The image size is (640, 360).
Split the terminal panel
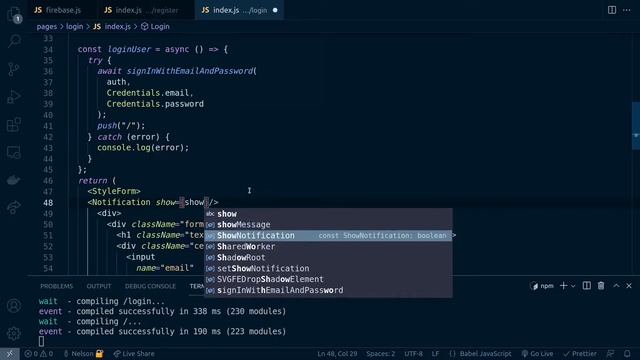587,286
